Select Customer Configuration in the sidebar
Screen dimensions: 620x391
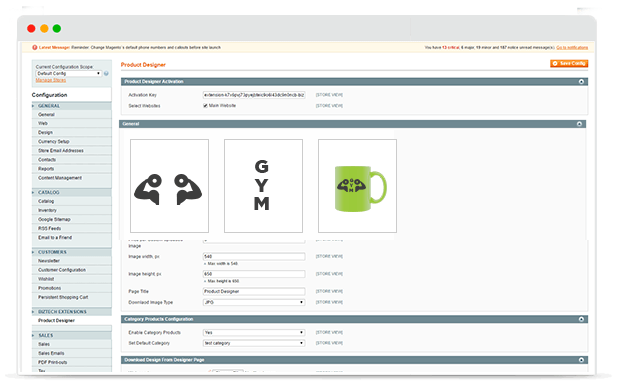pos(62,270)
